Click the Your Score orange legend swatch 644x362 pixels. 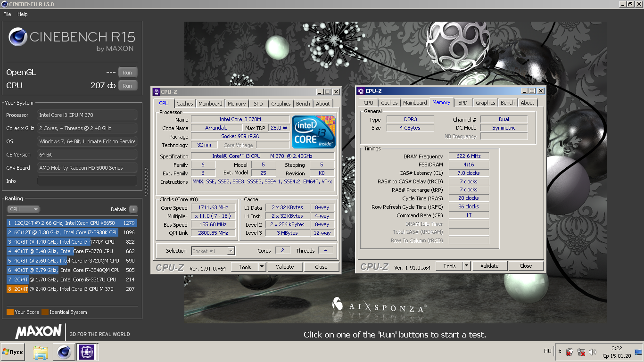coord(10,312)
